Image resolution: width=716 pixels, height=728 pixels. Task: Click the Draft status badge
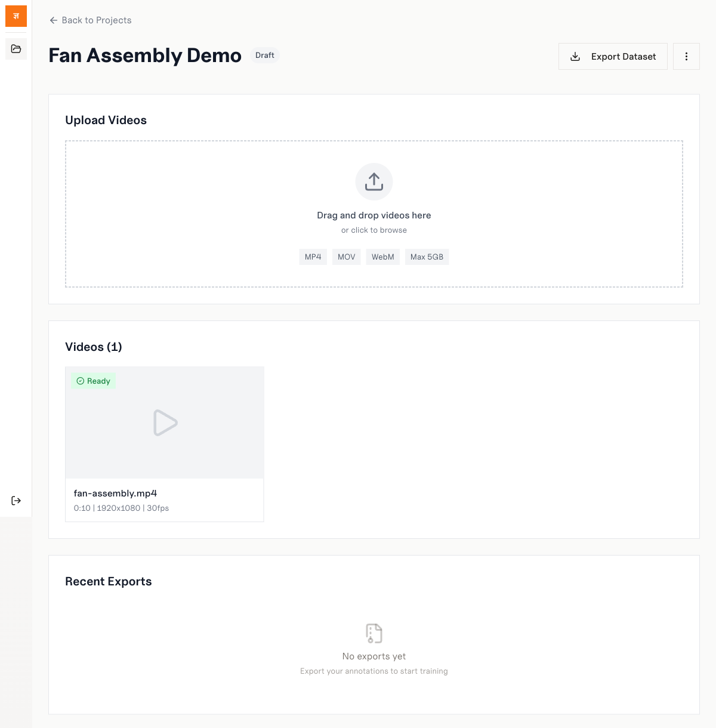point(264,55)
